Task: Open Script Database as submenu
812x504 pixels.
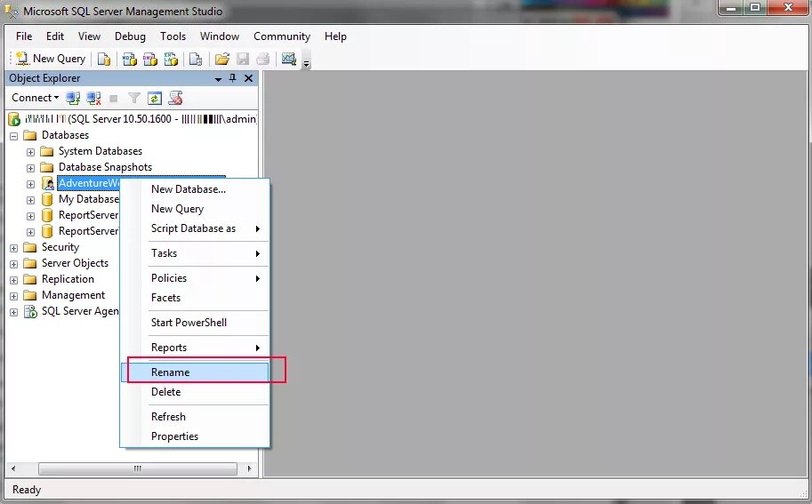Action: pos(195,228)
